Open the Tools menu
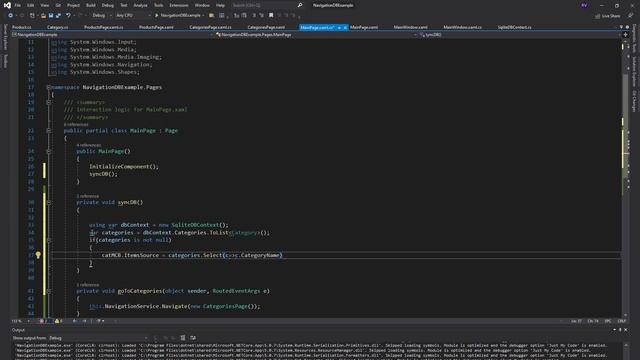640x360 pixels. (x=158, y=5)
